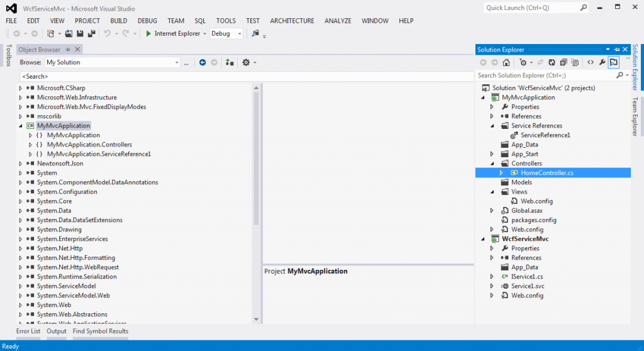Expand HomeController.cs in Solution Explorer
644x351 pixels.
pos(501,173)
